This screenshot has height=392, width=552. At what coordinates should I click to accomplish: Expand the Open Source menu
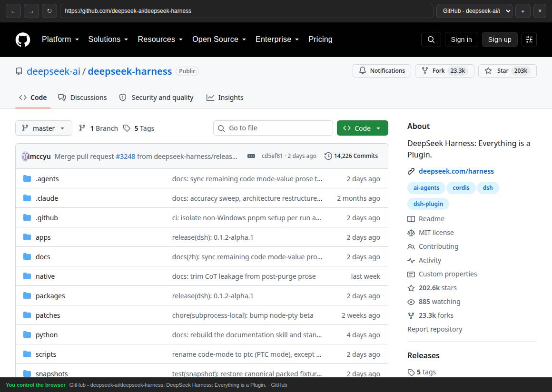coord(219,39)
